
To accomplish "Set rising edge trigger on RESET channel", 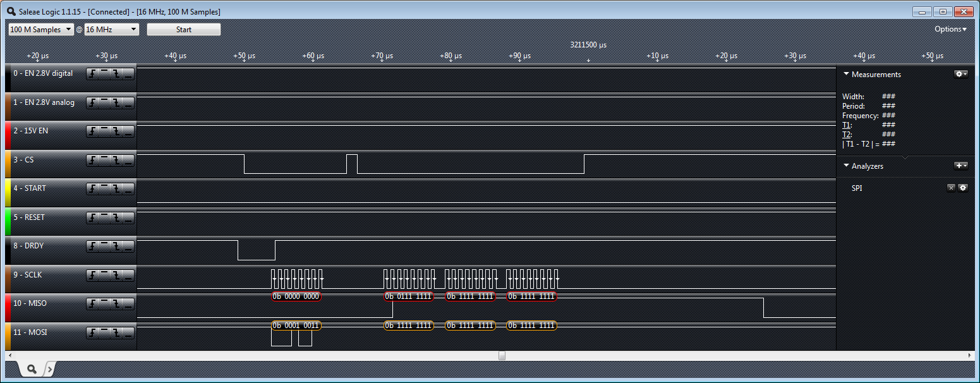I will (93, 217).
